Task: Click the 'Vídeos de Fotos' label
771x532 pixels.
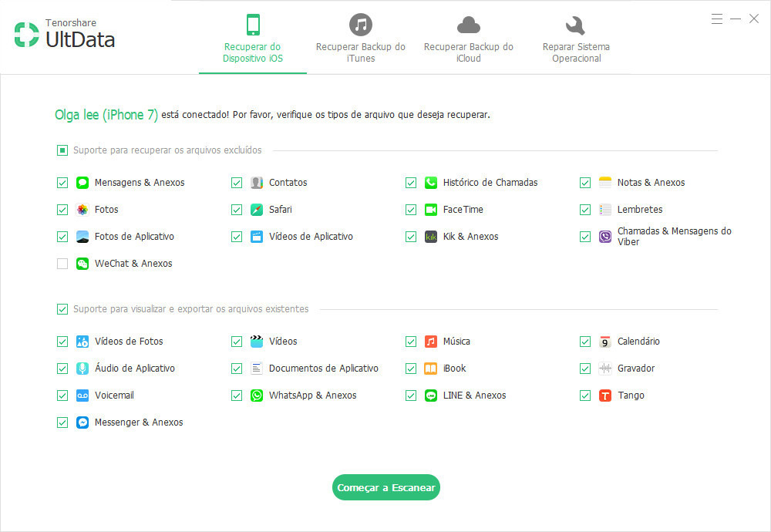Action: 129,342
